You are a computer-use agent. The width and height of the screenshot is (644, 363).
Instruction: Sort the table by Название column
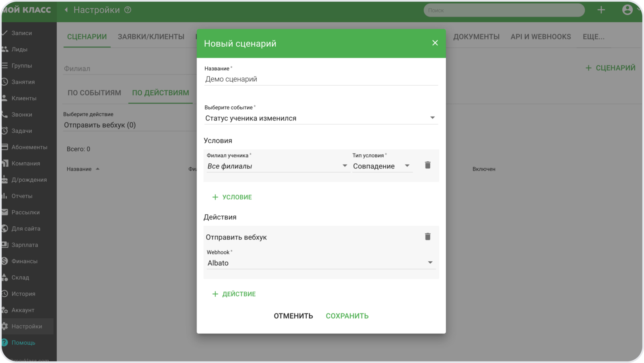tap(79, 169)
